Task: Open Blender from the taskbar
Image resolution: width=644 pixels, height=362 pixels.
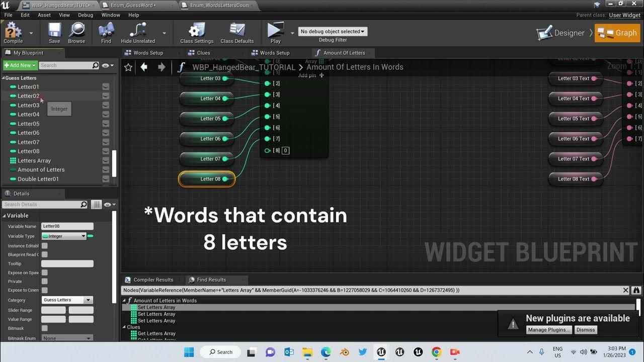Action: tap(344, 352)
